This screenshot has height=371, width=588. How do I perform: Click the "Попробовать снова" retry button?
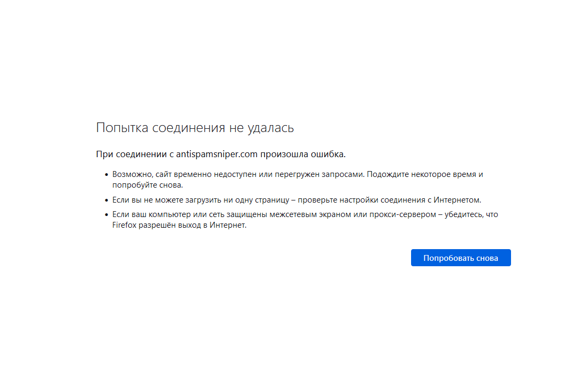tap(460, 258)
